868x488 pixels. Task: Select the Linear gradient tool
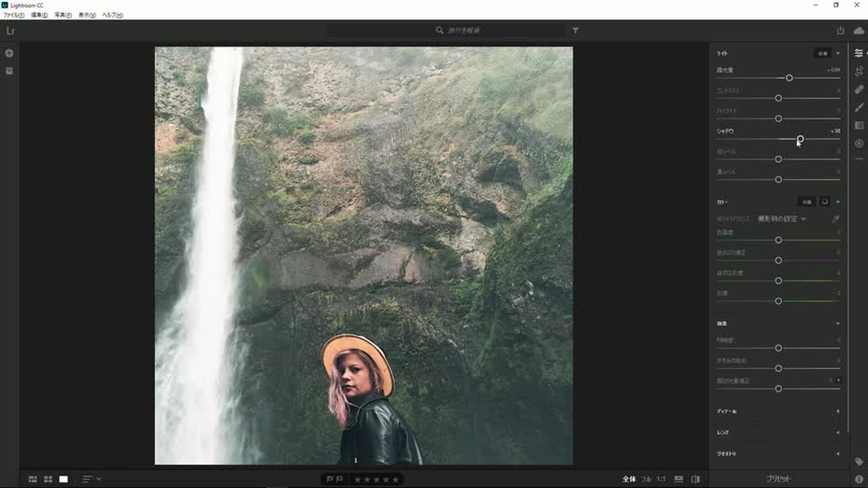859,126
